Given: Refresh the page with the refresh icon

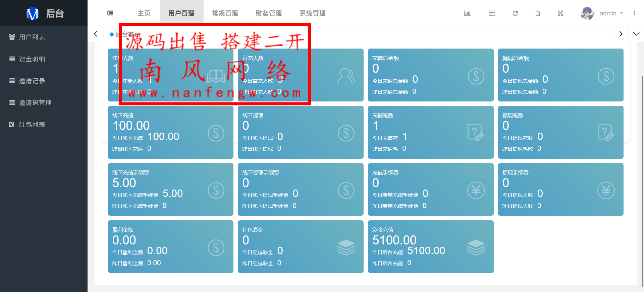Looking at the screenshot, I should coord(515,13).
